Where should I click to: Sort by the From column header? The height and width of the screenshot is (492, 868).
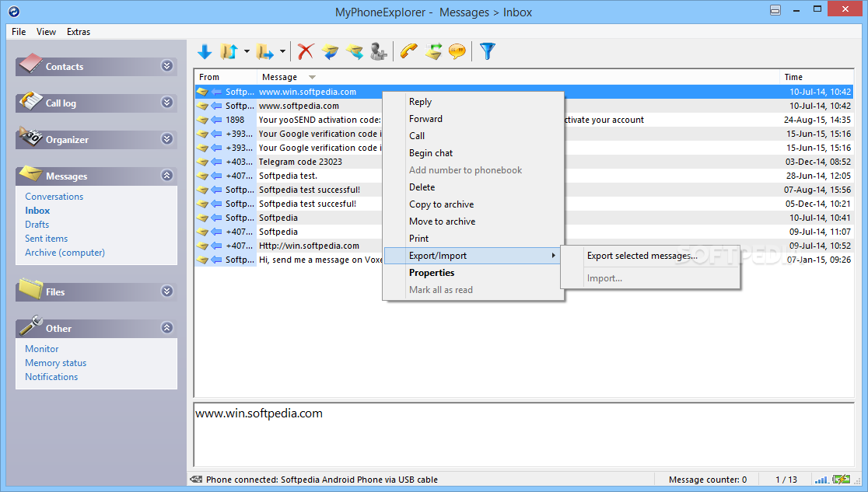pos(226,77)
